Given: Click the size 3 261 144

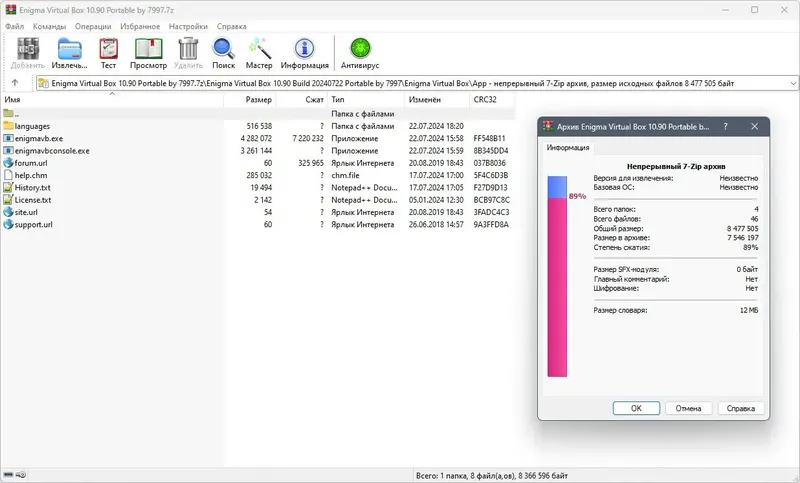Looking at the screenshot, I should (x=256, y=150).
